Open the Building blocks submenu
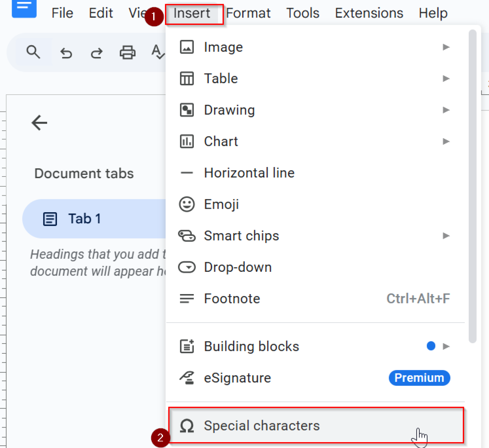 click(252, 346)
